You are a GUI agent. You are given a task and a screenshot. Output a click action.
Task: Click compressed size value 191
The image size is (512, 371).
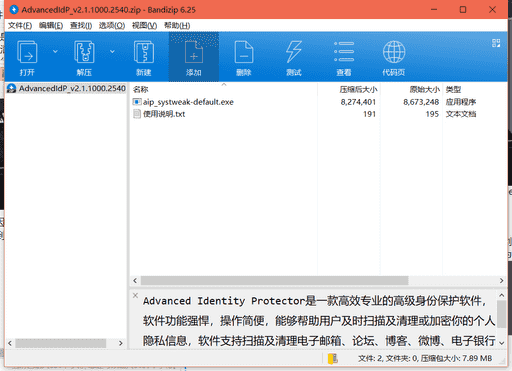click(369, 114)
